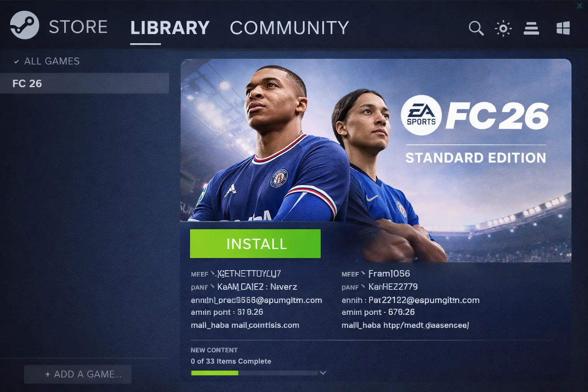This screenshot has height=392, width=588.
Task: Open the COMMUNITY tab
Action: click(289, 28)
